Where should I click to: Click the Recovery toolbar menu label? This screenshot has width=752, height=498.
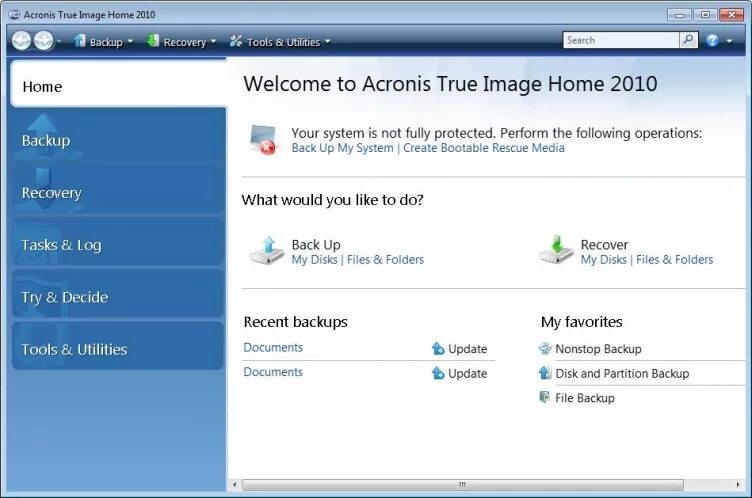tap(185, 42)
